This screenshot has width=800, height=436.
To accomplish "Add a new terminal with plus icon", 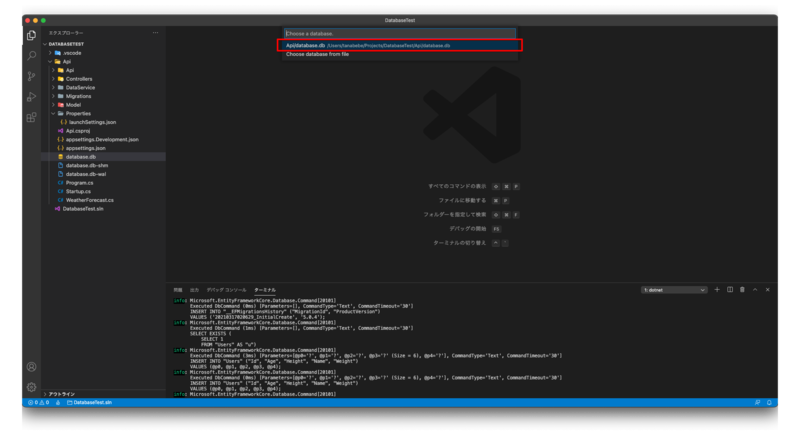I will pyautogui.click(x=717, y=290).
